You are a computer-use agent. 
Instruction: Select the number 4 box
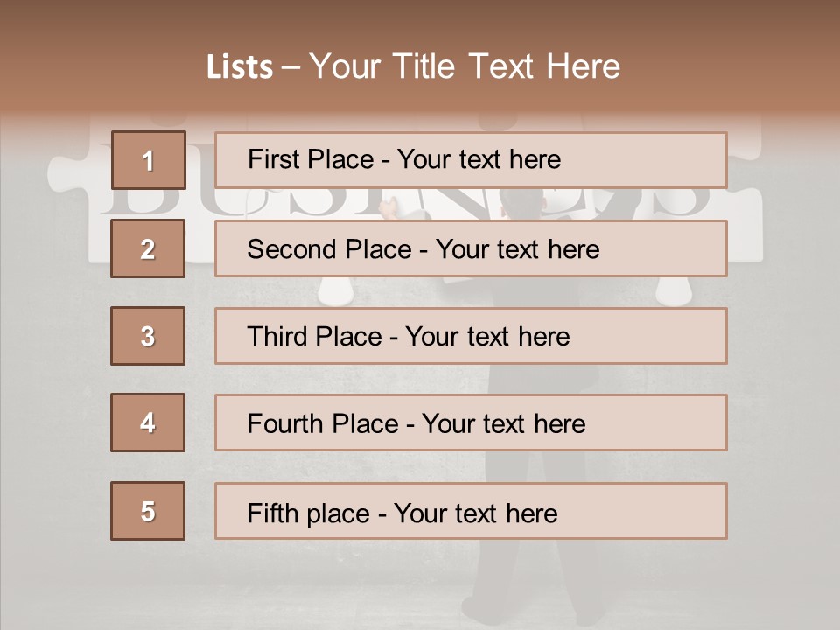[148, 423]
